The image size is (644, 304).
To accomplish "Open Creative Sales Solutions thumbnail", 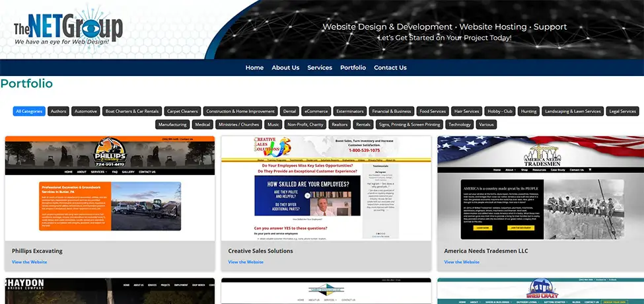I will click(326, 188).
